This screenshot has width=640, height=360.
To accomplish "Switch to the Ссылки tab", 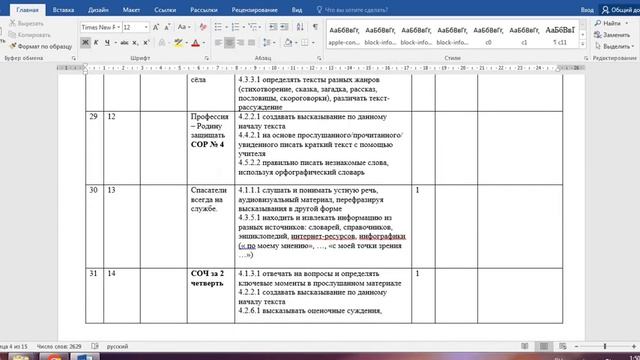I will tap(165, 10).
